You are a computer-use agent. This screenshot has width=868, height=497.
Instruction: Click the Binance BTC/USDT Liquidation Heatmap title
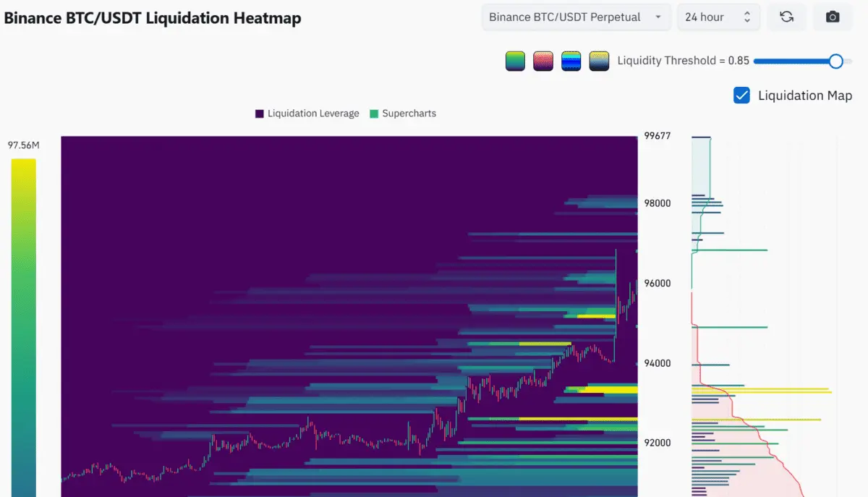coord(153,18)
